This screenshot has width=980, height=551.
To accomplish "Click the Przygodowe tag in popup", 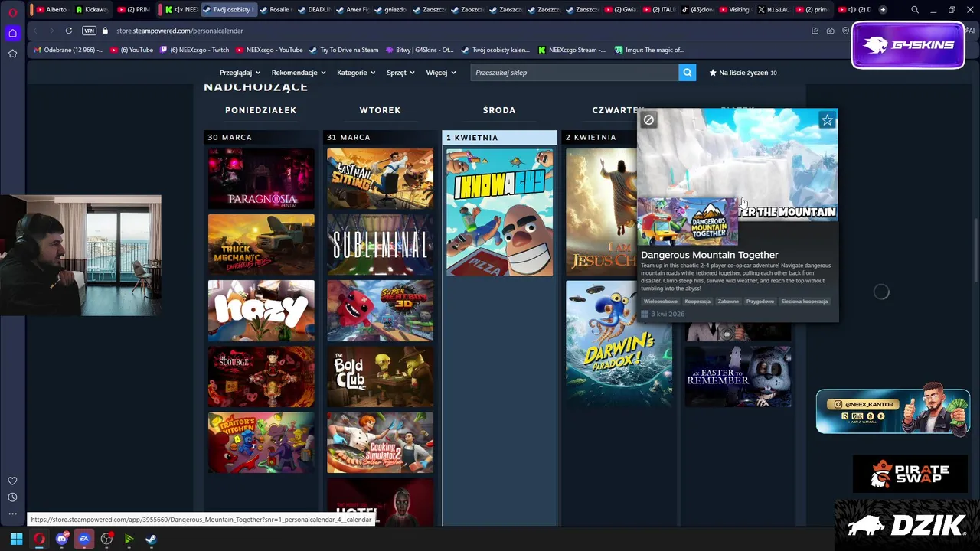I will 760,302.
